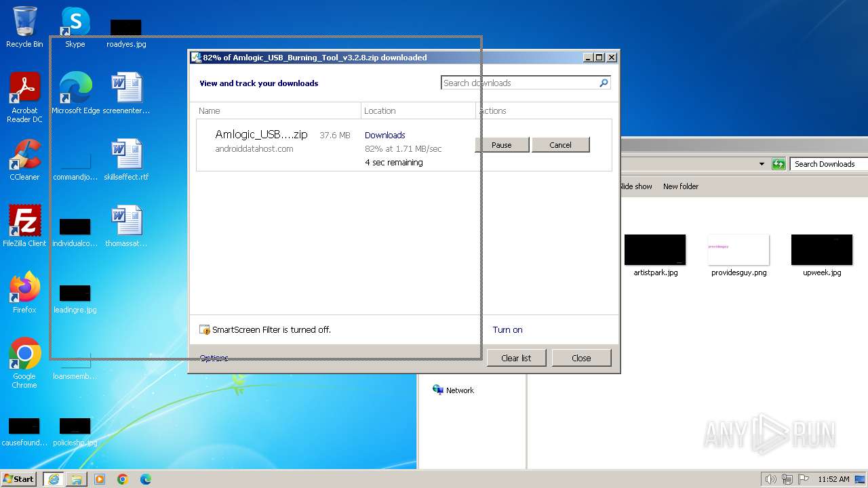This screenshot has height=488, width=868.
Task: Launch Skype from the desktop
Action: coord(75,27)
